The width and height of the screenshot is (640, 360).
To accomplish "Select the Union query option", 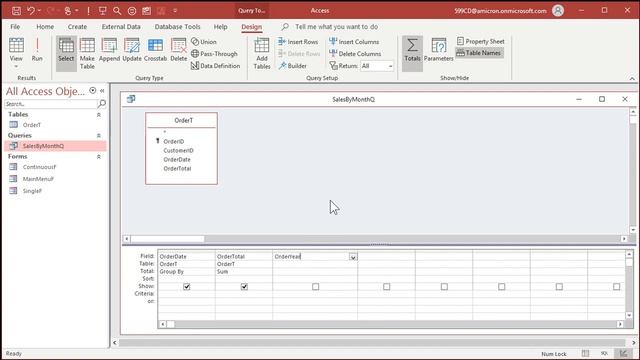I will (x=204, y=42).
